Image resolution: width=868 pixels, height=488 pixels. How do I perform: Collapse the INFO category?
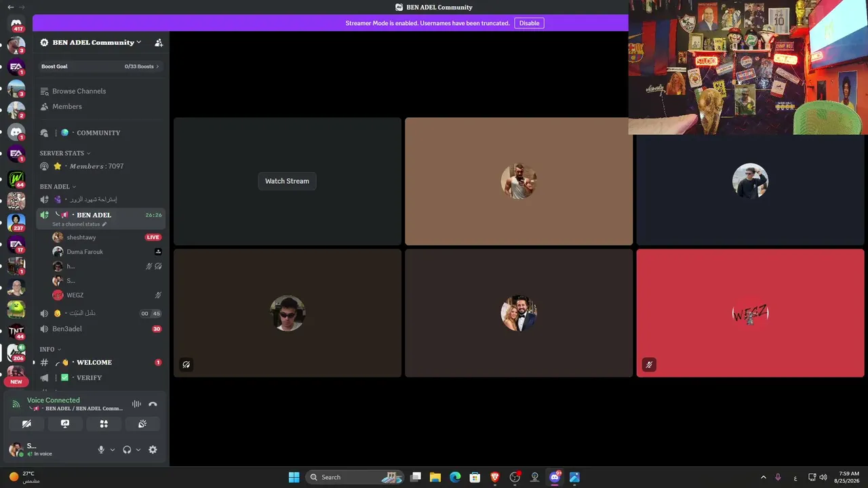click(50, 349)
